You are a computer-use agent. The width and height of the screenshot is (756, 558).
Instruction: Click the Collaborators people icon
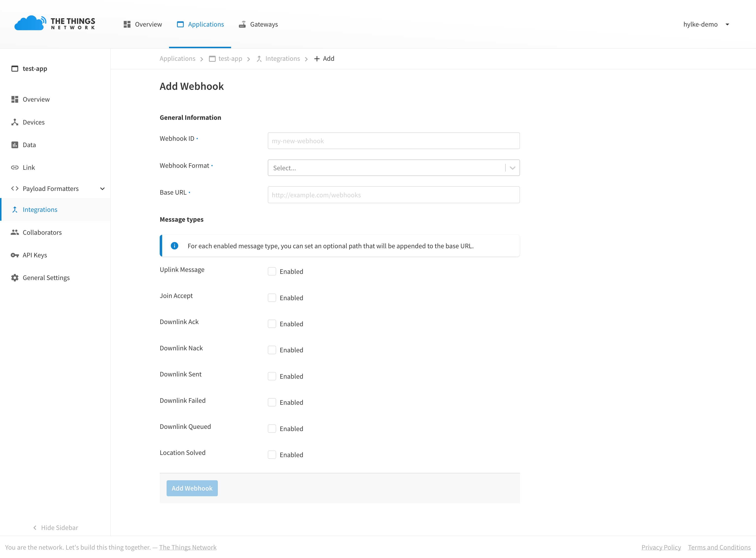point(15,232)
